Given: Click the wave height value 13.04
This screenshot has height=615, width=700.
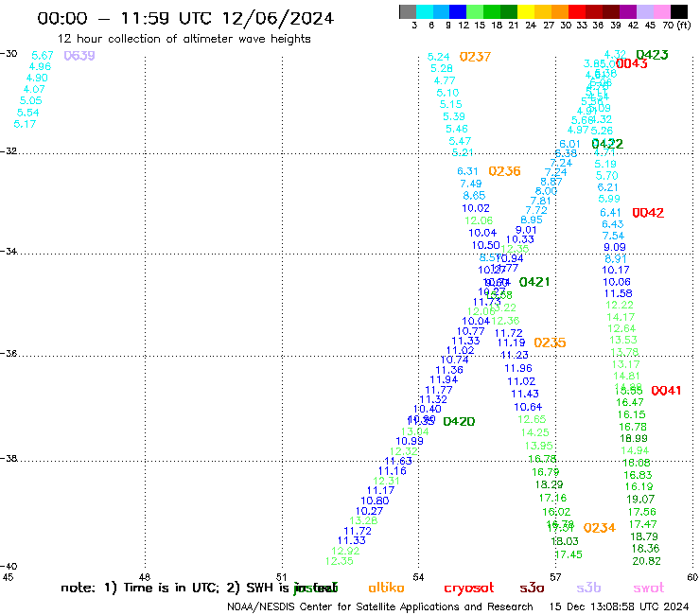Looking at the screenshot, I should click(x=414, y=431).
